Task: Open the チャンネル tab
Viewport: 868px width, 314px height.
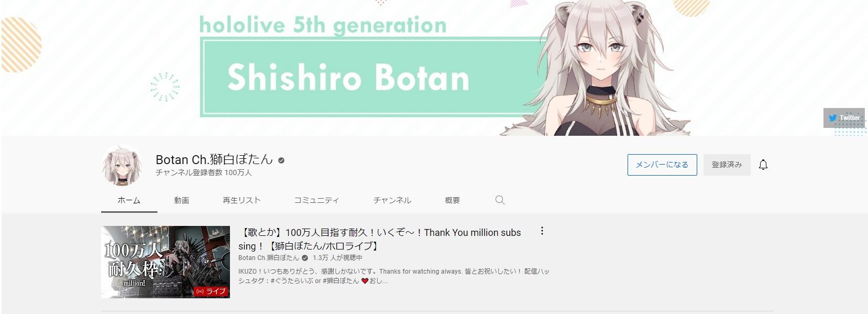Action: [x=392, y=200]
